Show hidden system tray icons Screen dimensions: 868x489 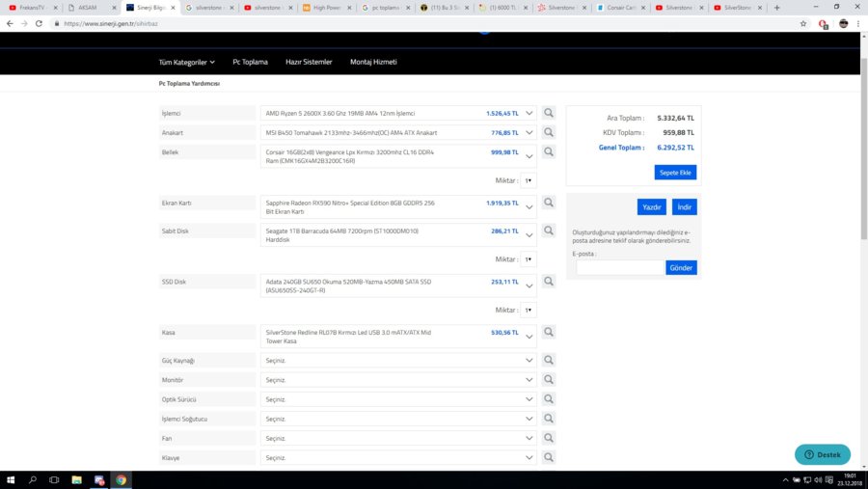coord(785,480)
